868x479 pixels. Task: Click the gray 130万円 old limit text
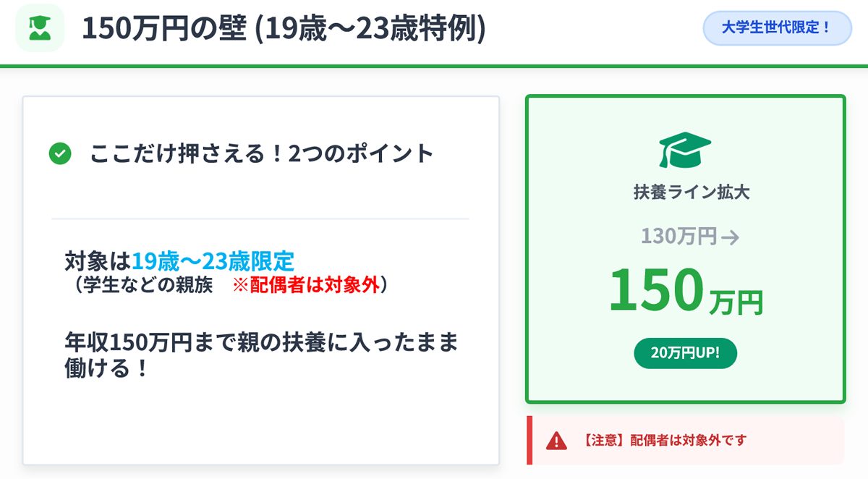click(678, 236)
